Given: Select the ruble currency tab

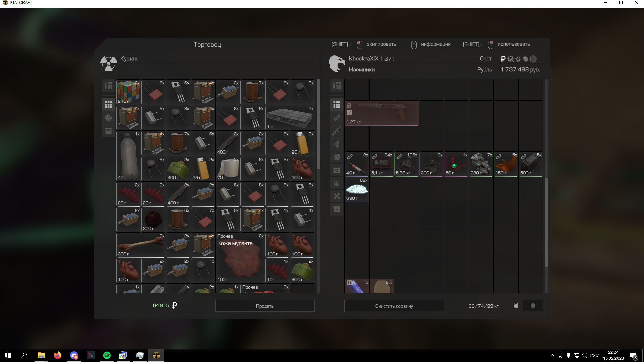Looking at the screenshot, I should click(x=503, y=59).
